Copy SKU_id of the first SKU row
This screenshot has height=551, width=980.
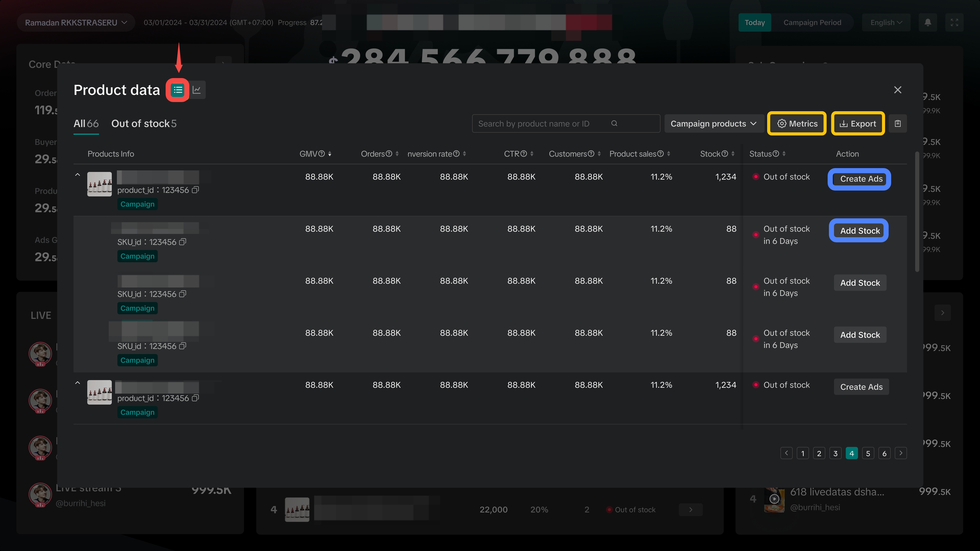pos(183,242)
